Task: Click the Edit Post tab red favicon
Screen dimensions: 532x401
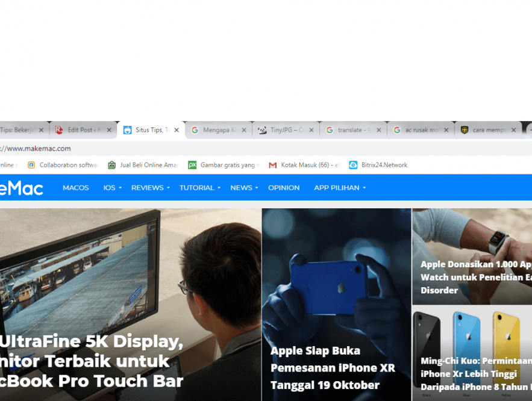Action: click(x=59, y=130)
